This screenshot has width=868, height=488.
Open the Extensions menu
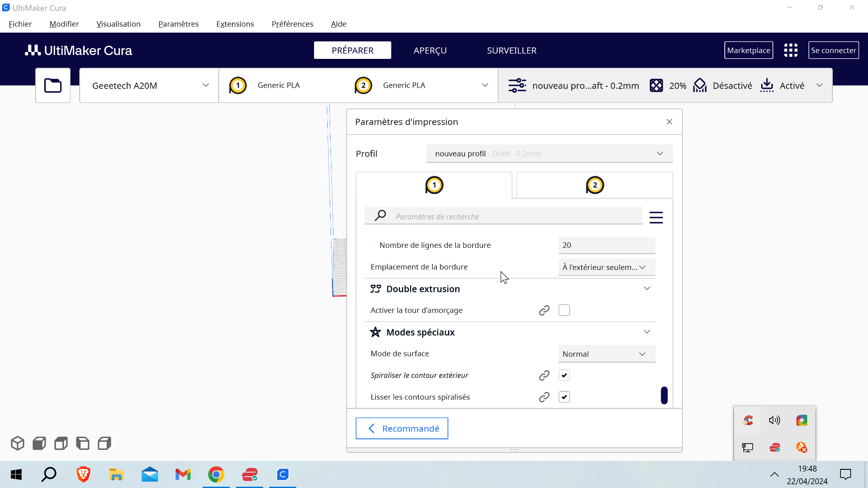pos(235,24)
